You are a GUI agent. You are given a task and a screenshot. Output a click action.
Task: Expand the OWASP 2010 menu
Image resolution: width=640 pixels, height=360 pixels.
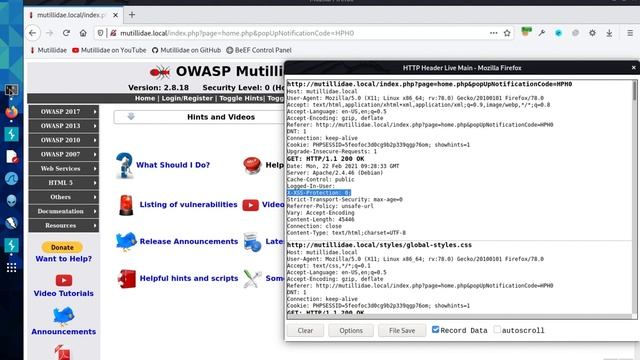coord(64,140)
